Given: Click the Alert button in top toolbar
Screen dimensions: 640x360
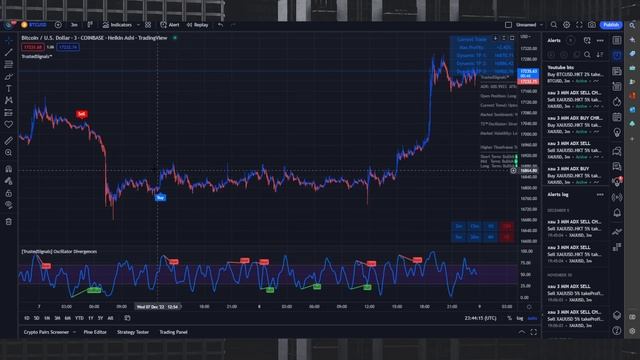Looking at the screenshot, I should [170, 25].
